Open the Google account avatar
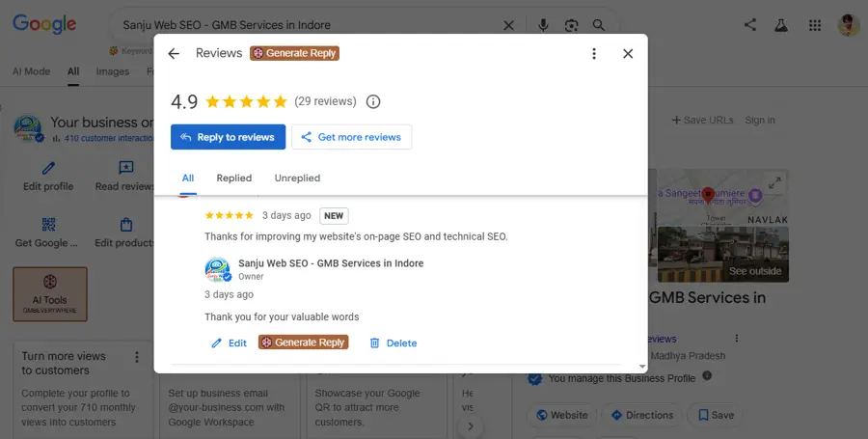Image resolution: width=868 pixels, height=439 pixels. coord(849,25)
